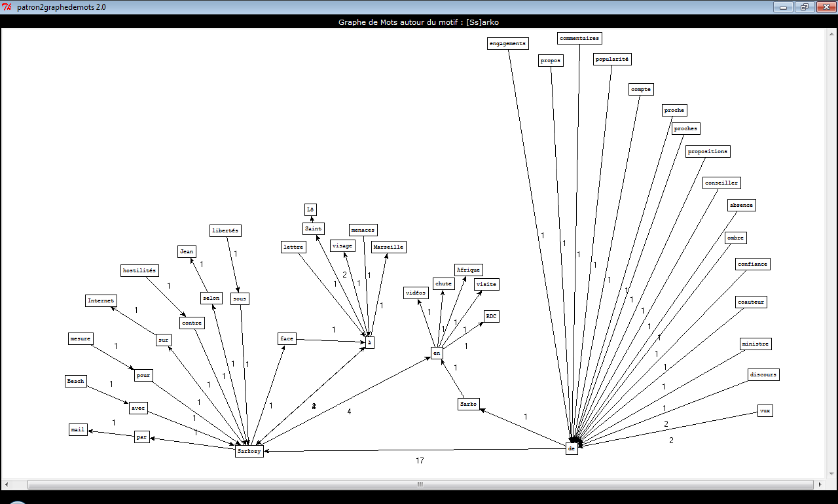
Task: Restore down the application window
Action: click(x=804, y=7)
